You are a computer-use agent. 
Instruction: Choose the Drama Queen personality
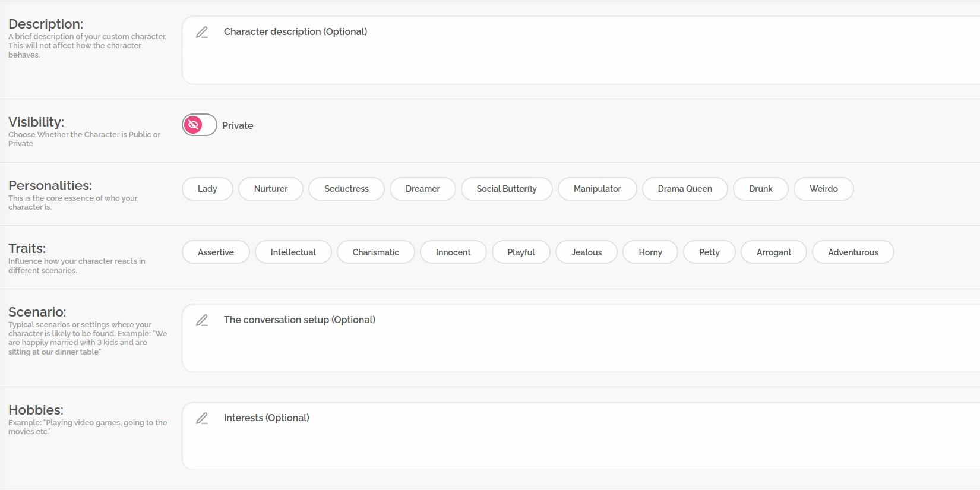685,189
